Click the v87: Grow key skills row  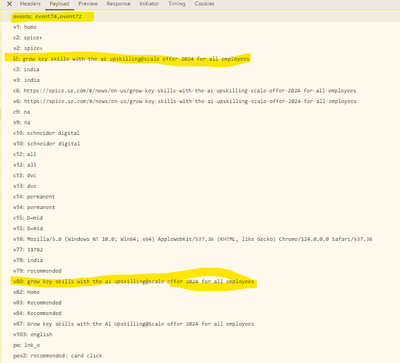pyautogui.click(x=134, y=324)
